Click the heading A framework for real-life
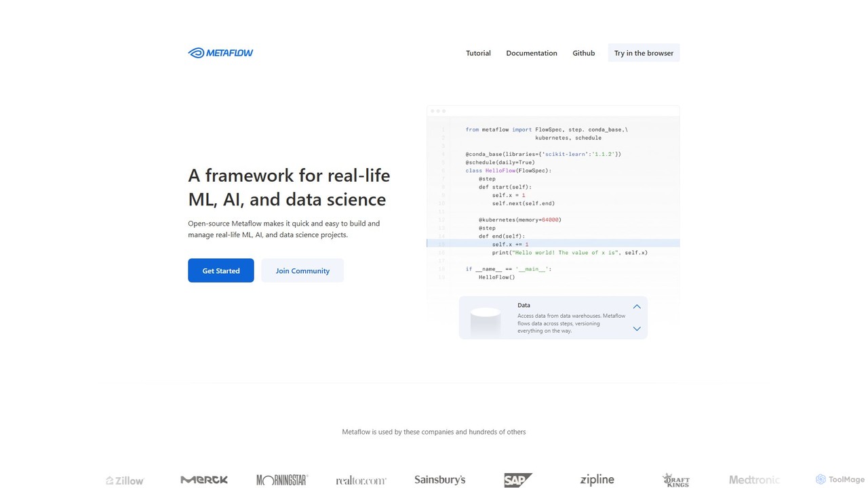The height and width of the screenshot is (488, 868). point(289,176)
